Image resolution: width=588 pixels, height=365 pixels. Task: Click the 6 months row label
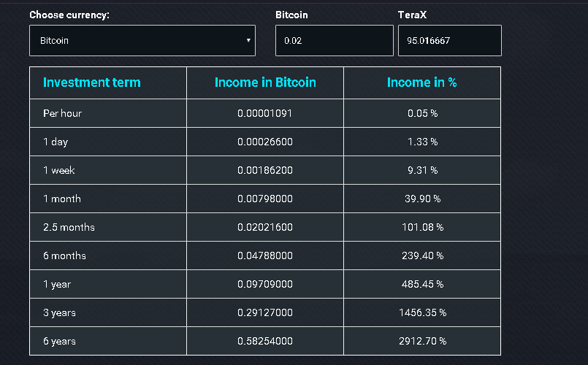(64, 255)
